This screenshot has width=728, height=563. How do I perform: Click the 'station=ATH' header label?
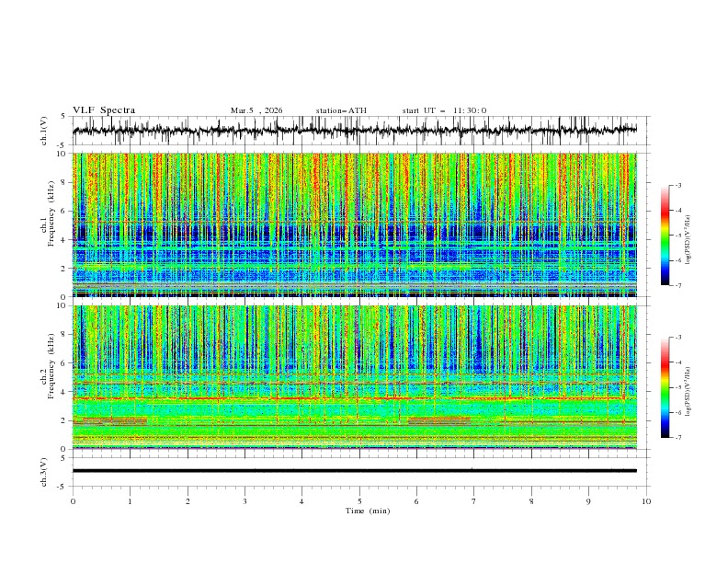341,110
